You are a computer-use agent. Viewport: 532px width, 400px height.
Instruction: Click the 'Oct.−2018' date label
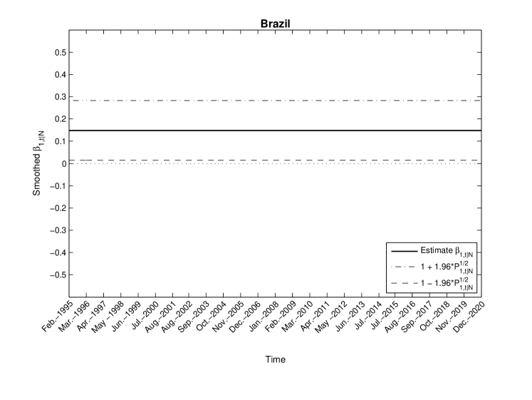click(x=434, y=317)
